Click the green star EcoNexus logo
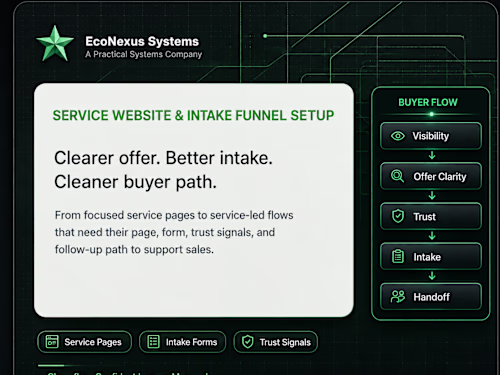 click(x=55, y=44)
